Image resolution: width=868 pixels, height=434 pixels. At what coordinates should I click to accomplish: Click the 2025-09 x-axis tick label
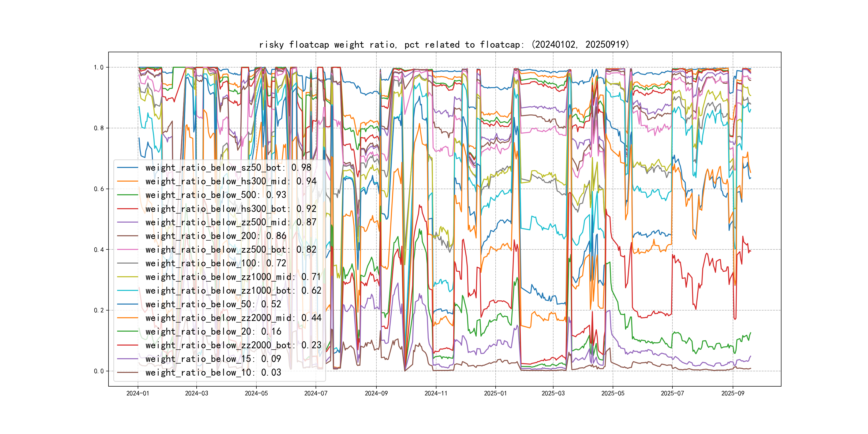point(732,394)
